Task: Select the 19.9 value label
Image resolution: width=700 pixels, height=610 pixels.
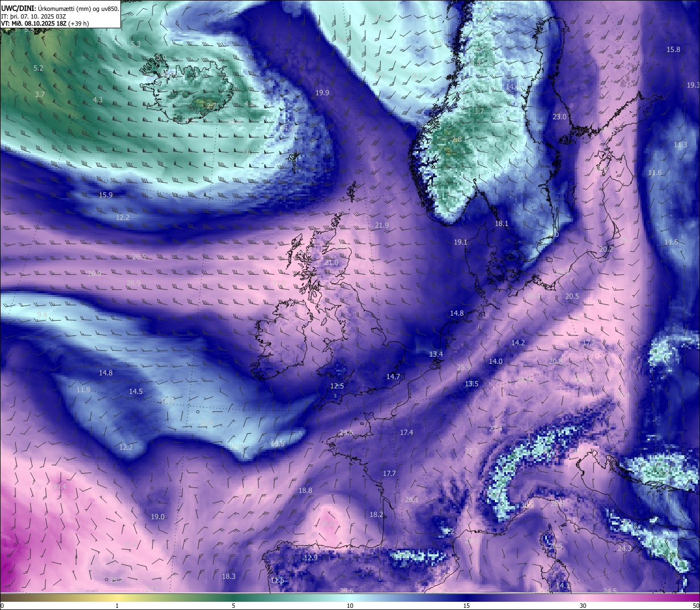Action: click(x=323, y=93)
